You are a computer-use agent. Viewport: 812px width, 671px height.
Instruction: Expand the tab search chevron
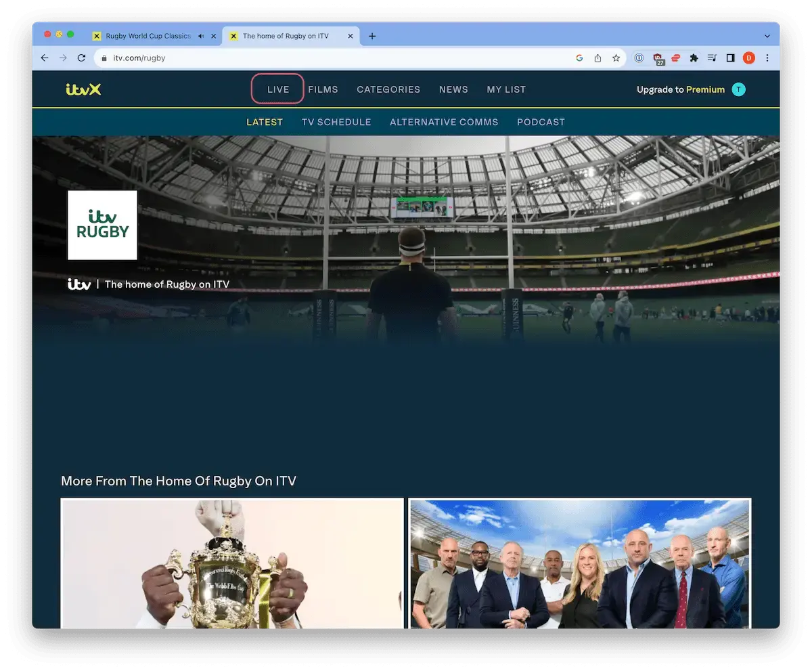(767, 36)
